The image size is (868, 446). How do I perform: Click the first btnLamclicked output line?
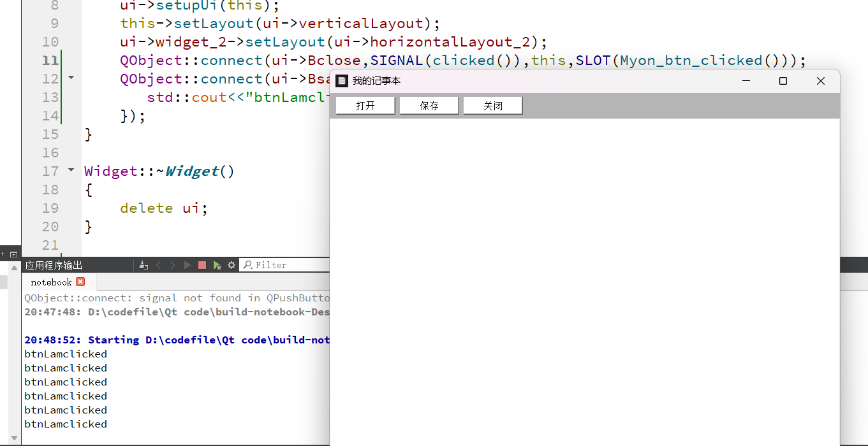pos(66,354)
